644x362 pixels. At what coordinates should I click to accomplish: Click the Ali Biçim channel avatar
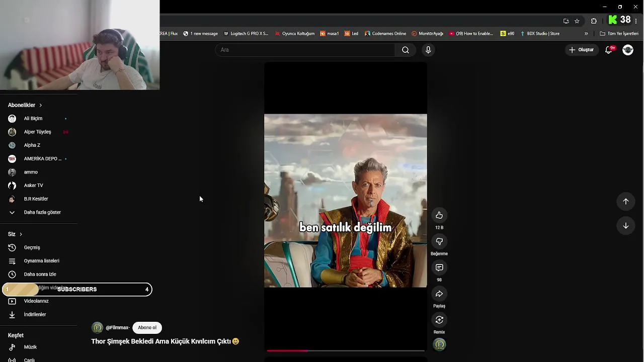tap(12, 119)
